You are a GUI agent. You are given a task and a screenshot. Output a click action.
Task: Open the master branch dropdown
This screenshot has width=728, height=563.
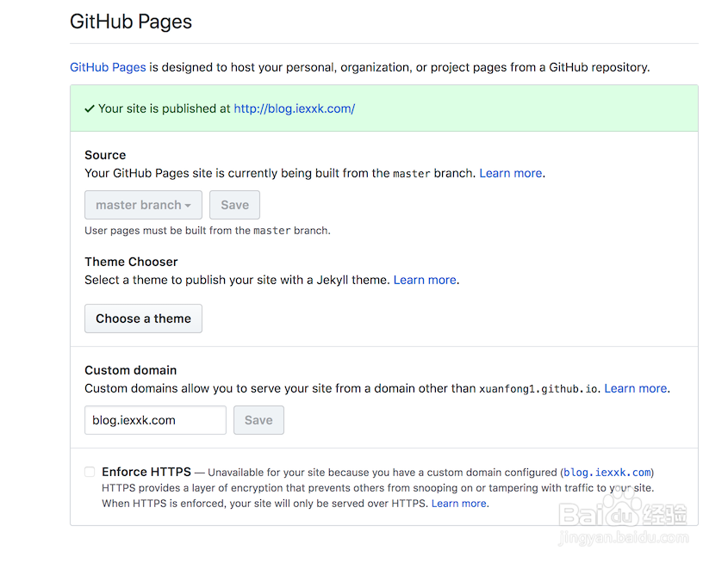(x=143, y=205)
